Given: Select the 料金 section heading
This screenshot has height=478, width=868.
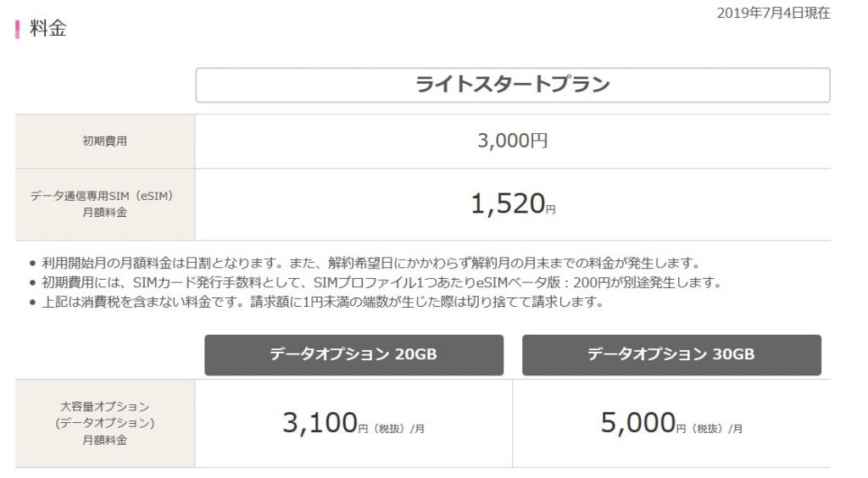Looking at the screenshot, I should coord(47,29).
